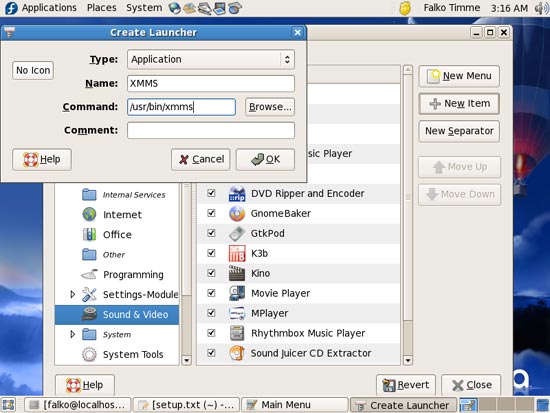The width and height of the screenshot is (550, 413).
Task: Click down arrow of the items list scrollbar
Action: pyautogui.click(x=408, y=360)
